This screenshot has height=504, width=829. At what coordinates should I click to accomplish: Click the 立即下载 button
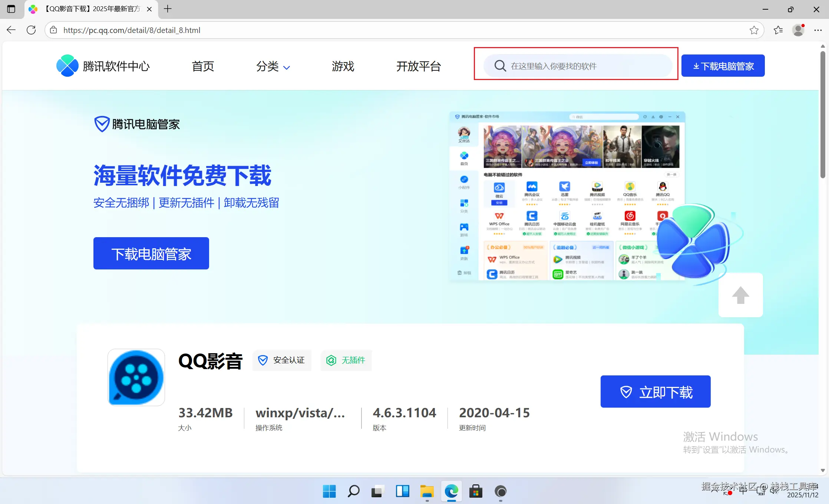pyautogui.click(x=655, y=392)
